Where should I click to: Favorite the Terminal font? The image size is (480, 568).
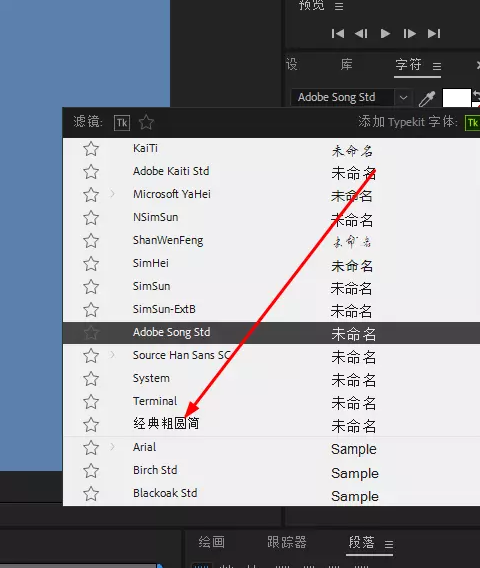(91, 402)
